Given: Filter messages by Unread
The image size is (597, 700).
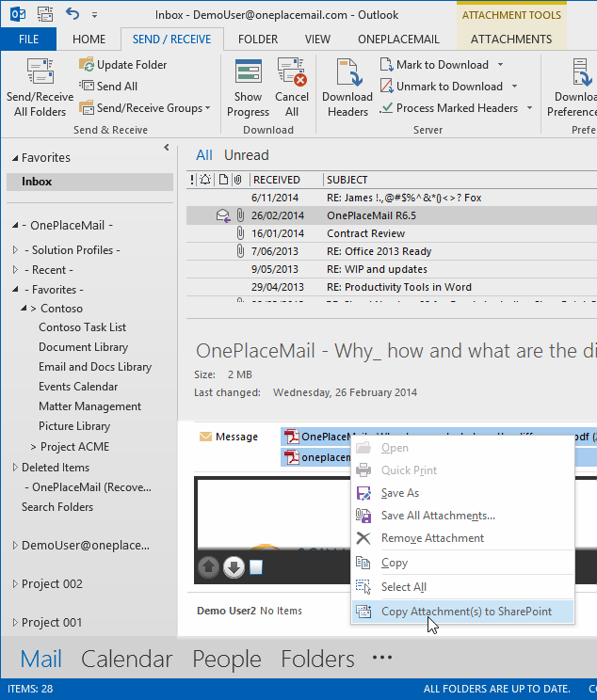Looking at the screenshot, I should click(246, 155).
